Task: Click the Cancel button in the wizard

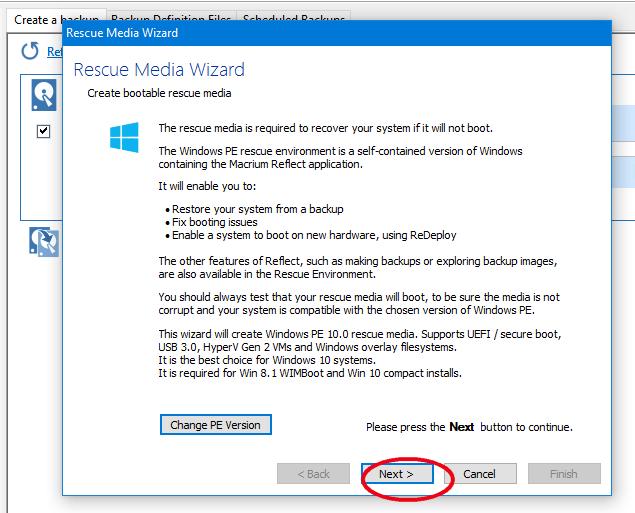Action: click(480, 473)
